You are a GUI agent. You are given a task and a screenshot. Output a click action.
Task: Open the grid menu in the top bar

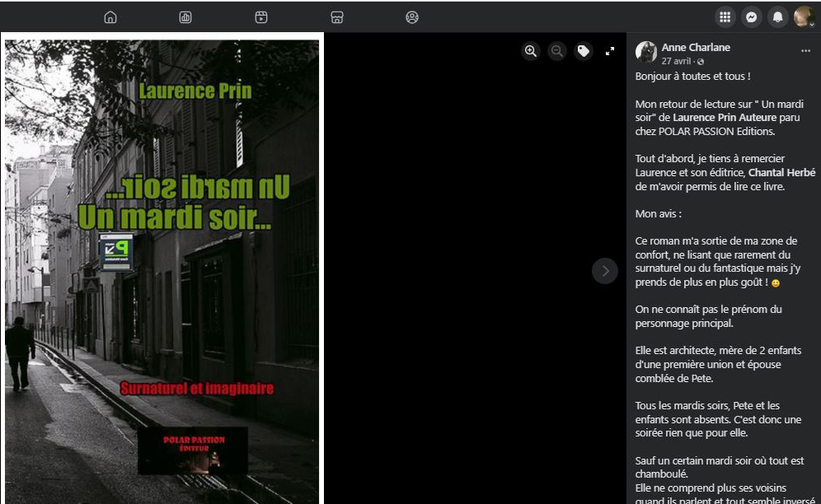tap(725, 17)
